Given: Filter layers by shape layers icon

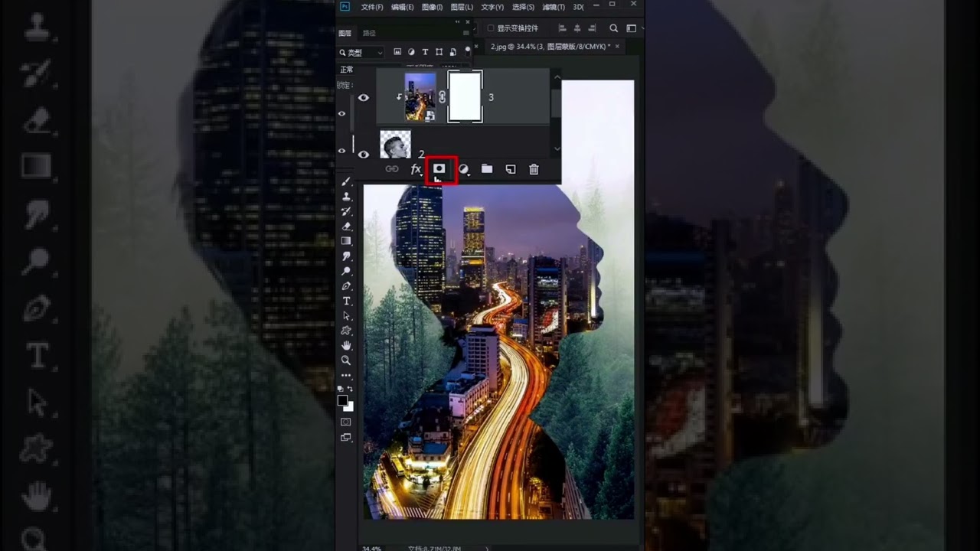Looking at the screenshot, I should [x=439, y=52].
